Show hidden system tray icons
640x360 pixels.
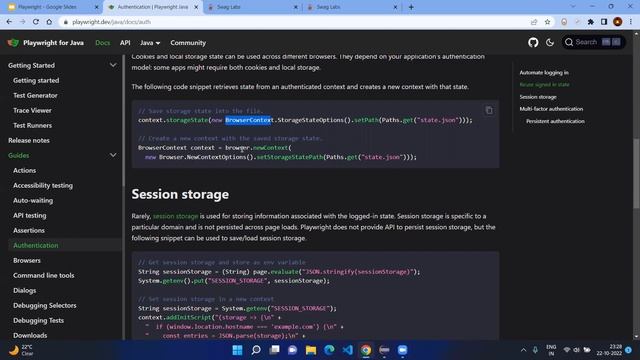pyautogui.click(x=523, y=350)
